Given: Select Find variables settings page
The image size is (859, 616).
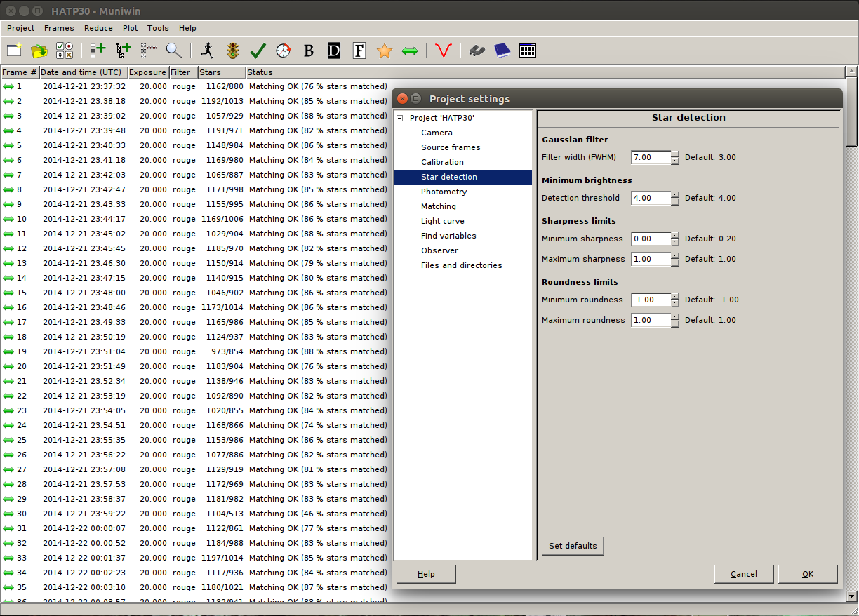Looking at the screenshot, I should [448, 236].
